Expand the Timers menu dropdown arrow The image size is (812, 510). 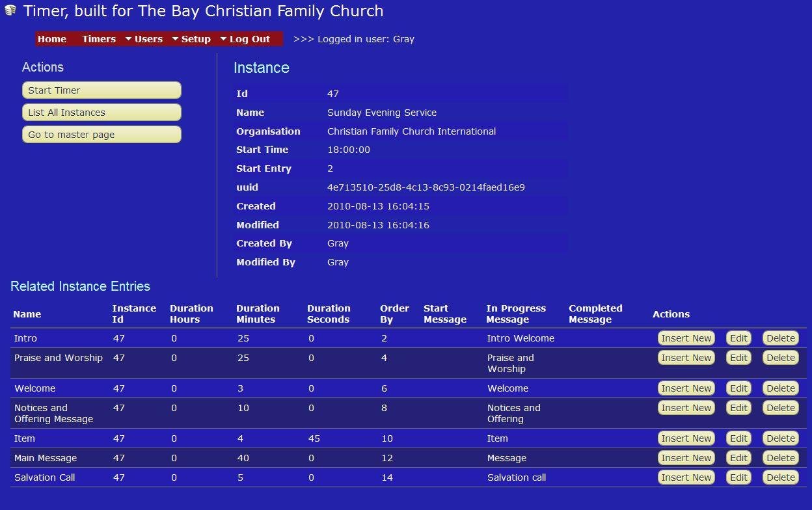(x=128, y=39)
